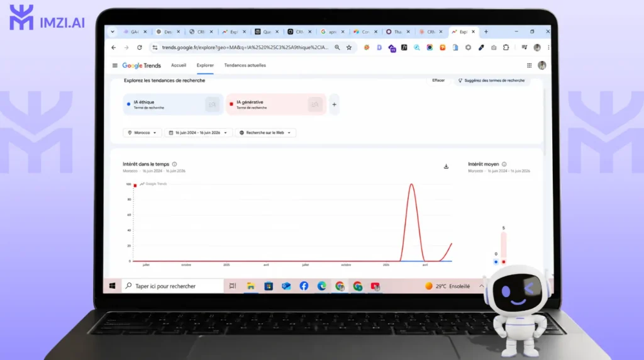Click the peak of the red trend line
Screen dimensions: 644x360
[411, 184]
